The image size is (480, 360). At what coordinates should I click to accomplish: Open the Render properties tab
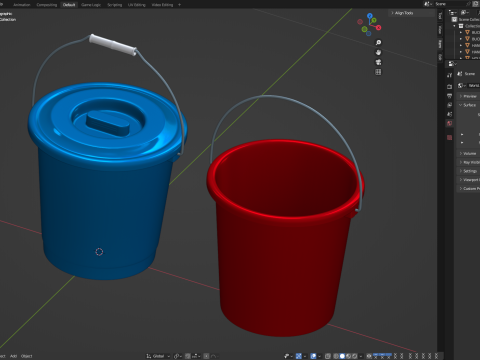(x=449, y=87)
